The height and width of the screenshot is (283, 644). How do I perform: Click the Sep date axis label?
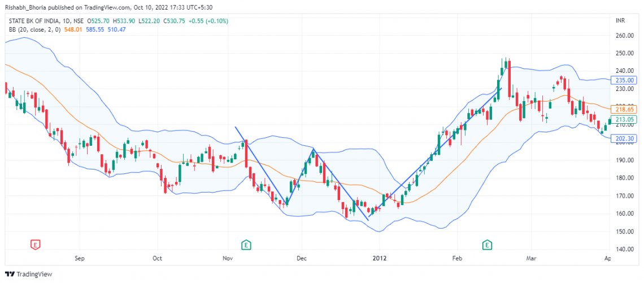tap(79, 258)
